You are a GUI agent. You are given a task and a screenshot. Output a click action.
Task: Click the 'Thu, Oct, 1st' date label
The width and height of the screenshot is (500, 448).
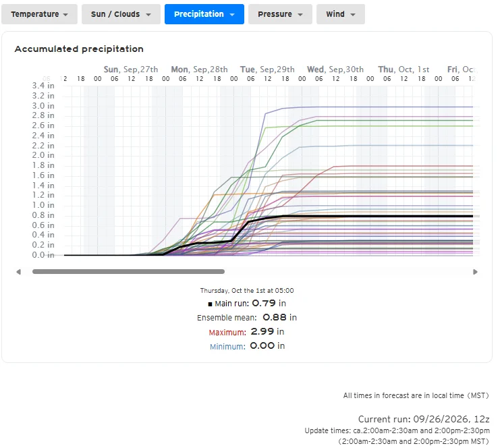point(404,69)
